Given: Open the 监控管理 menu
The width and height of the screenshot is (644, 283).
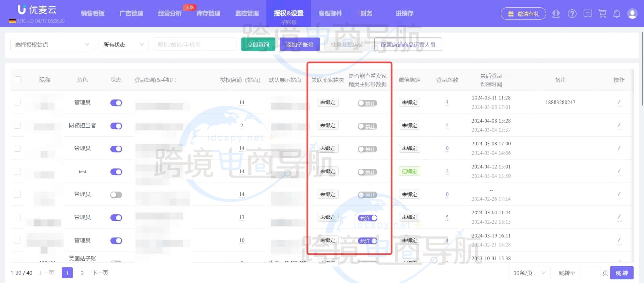Looking at the screenshot, I should [x=247, y=13].
